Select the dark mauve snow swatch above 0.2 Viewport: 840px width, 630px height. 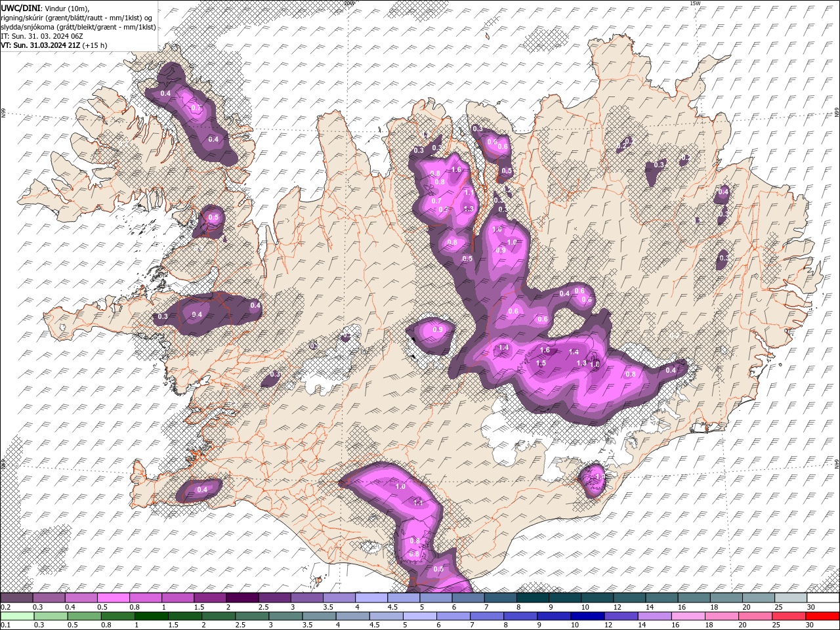(x=16, y=598)
